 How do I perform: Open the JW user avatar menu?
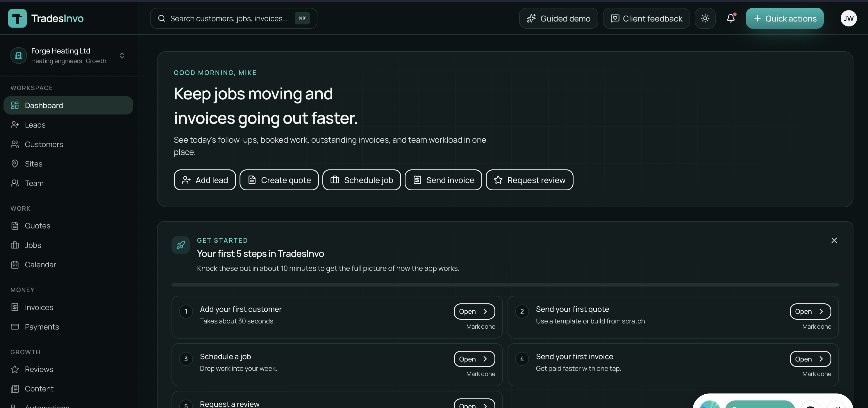(849, 18)
